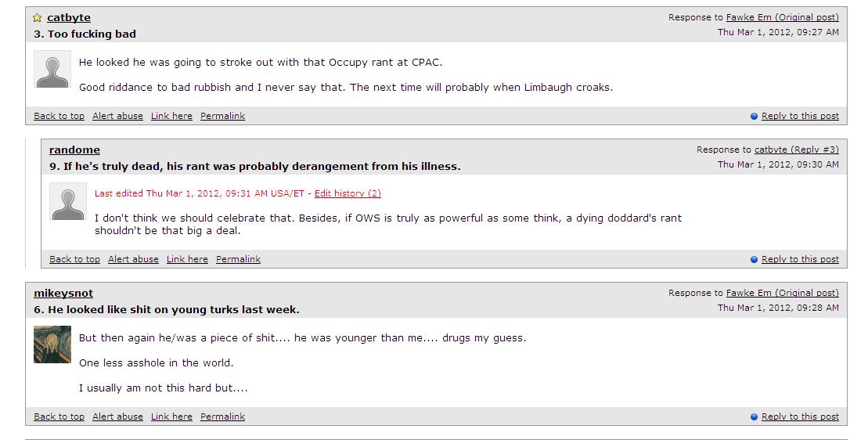Screen dimensions: 868x440
Task: Click Link here on mikeysnot's post
Action: [171, 417]
